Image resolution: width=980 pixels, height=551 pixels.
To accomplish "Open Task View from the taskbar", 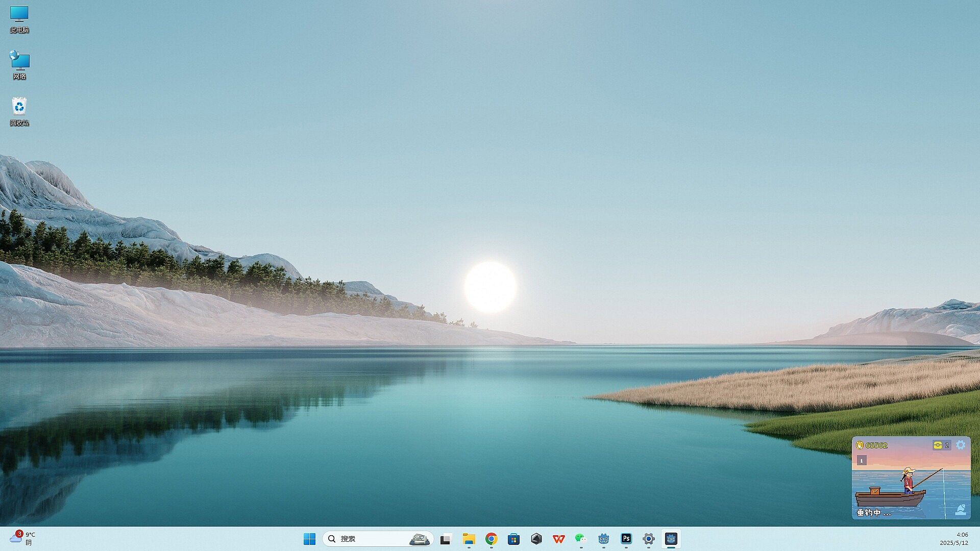I will click(x=446, y=539).
